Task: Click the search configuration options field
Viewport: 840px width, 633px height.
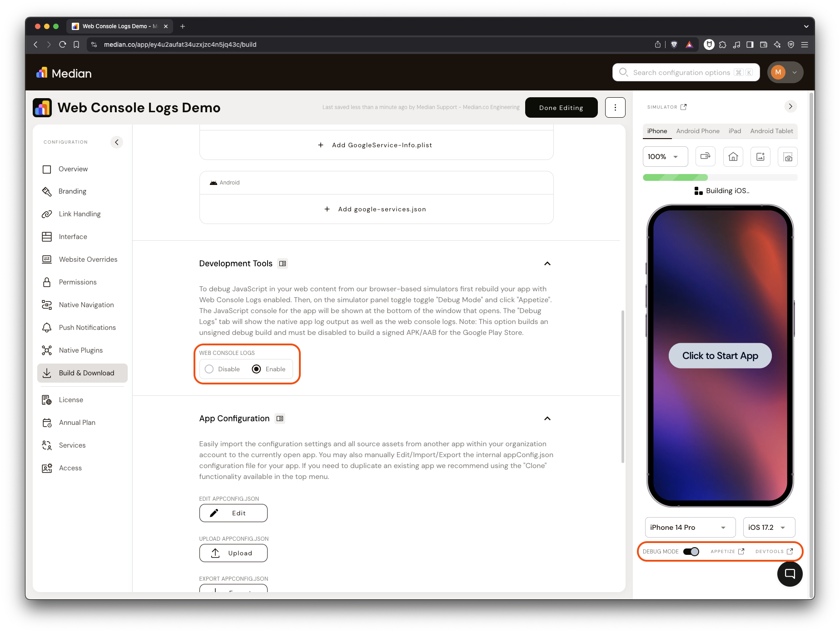Action: [686, 73]
